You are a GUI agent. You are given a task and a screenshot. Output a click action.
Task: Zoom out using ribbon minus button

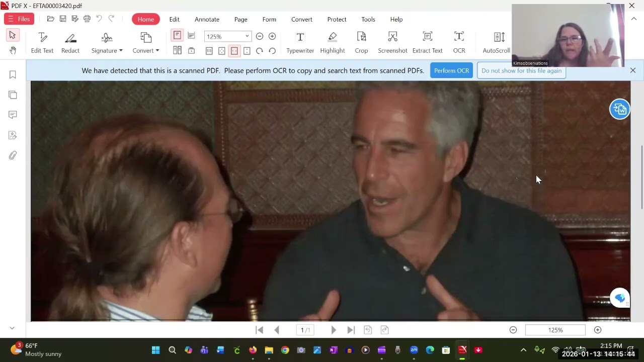[x=260, y=36]
